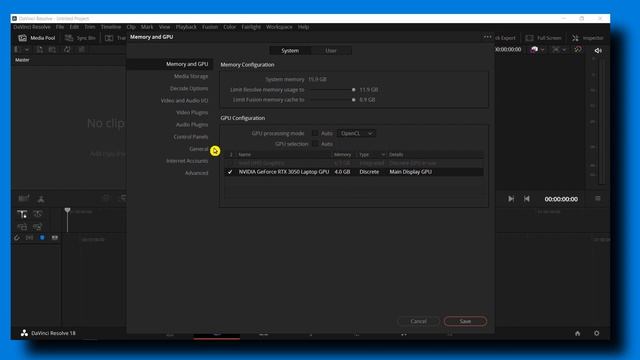Screen dimensions: 640x360
Task: Click the DaVinci Resolve 18 logo
Action: tap(24, 333)
